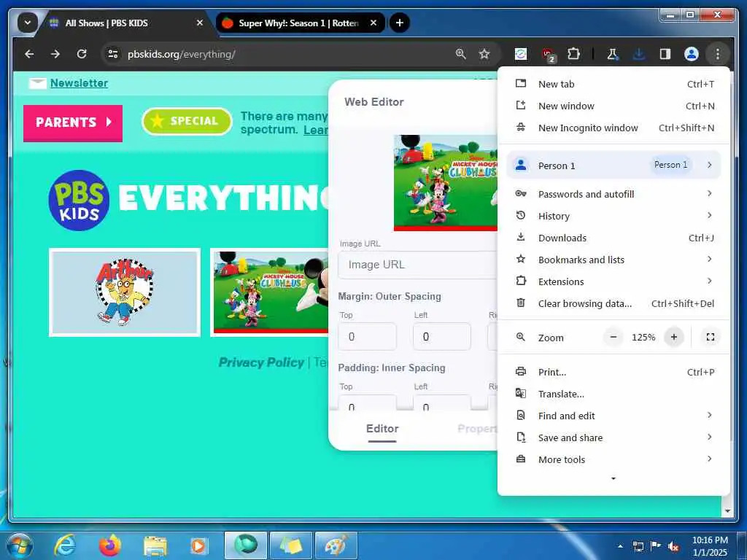This screenshot has width=747, height=560.
Task: Show downloads via toolbar download icon
Action: pos(639,54)
